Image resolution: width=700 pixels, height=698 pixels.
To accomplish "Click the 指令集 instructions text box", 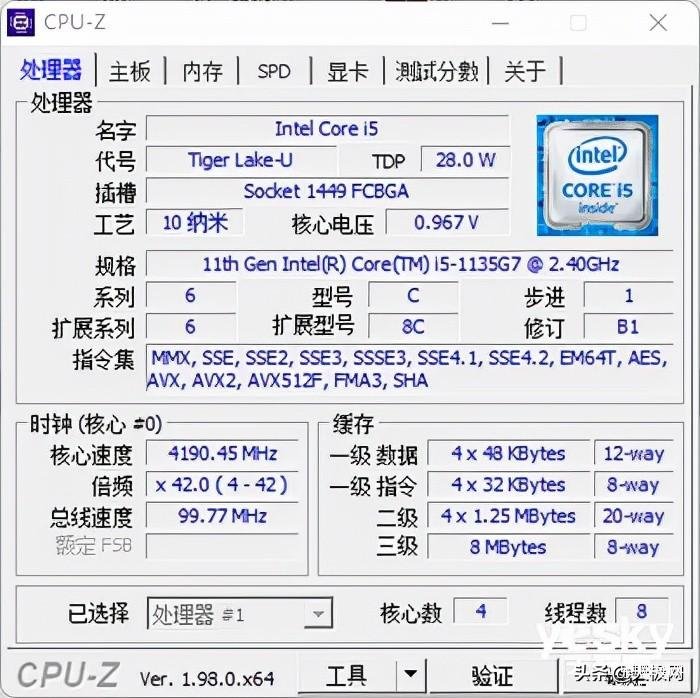I will [x=410, y=369].
